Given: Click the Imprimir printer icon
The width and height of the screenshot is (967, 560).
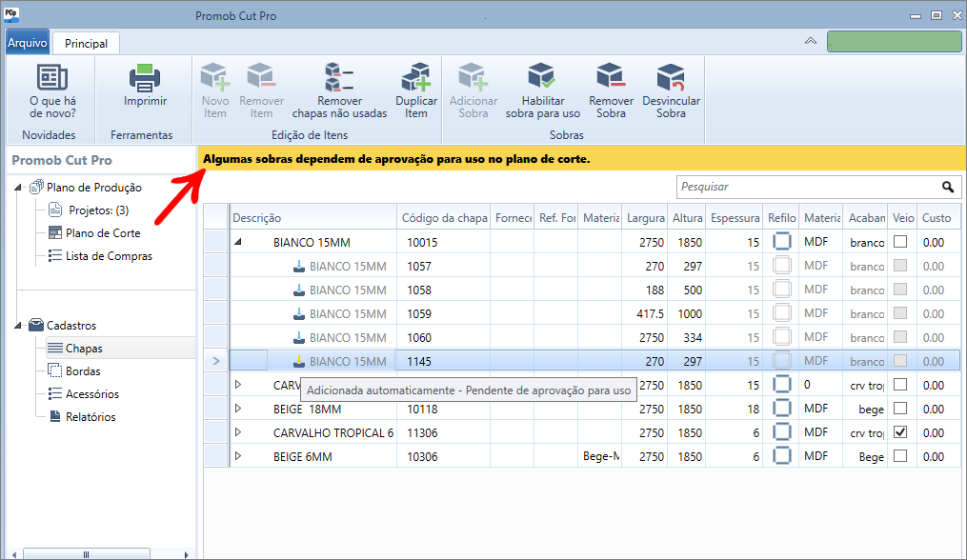Looking at the screenshot, I should pos(145,78).
